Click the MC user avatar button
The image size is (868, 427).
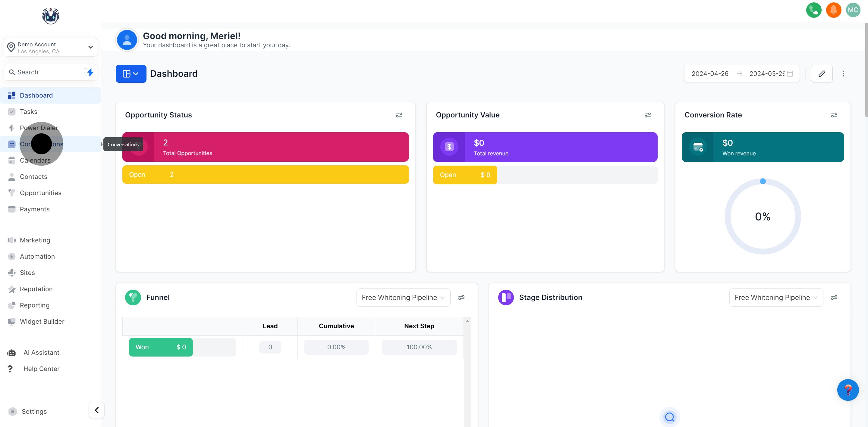[853, 10]
